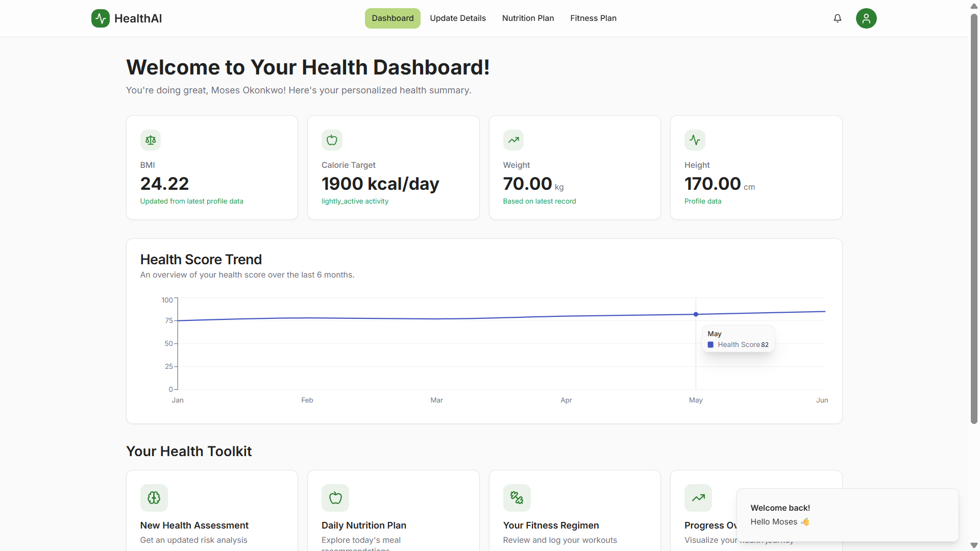Image resolution: width=980 pixels, height=551 pixels.
Task: Click 'Review and log your workouts' text
Action: coord(560,540)
